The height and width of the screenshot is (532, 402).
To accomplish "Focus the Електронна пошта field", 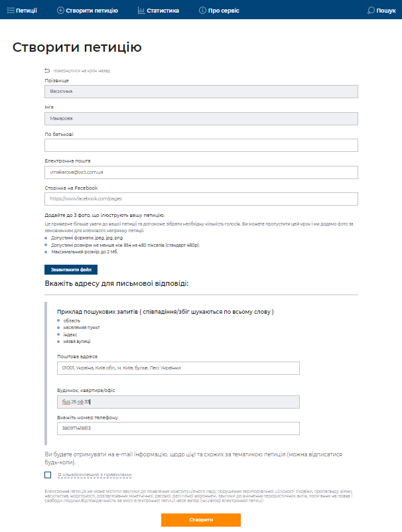I will (201, 172).
